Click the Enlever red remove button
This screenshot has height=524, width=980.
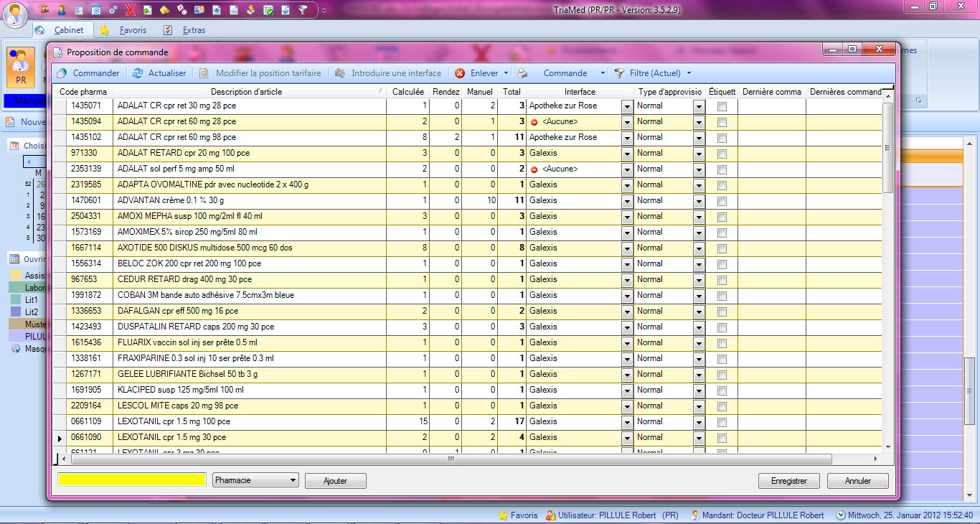(x=477, y=73)
